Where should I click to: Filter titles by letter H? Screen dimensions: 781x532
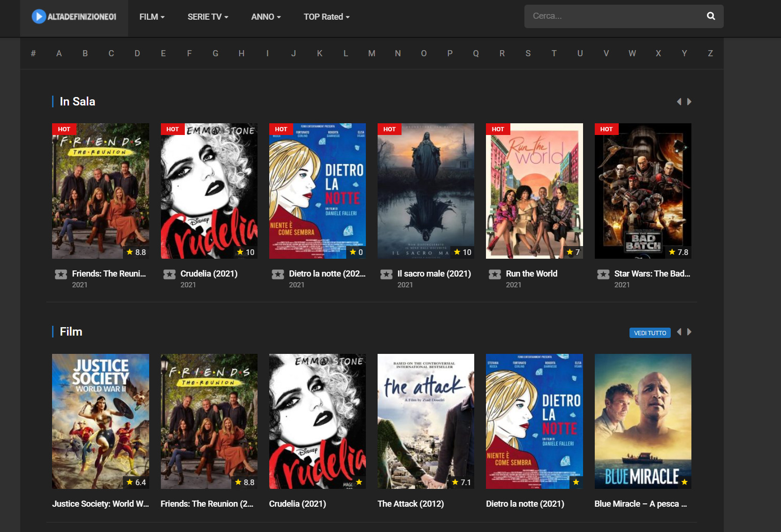click(242, 53)
